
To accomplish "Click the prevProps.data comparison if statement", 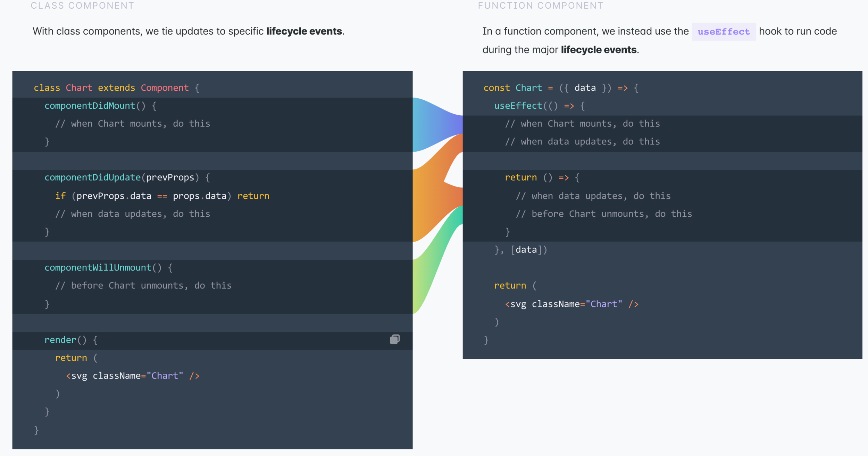I will tap(162, 196).
